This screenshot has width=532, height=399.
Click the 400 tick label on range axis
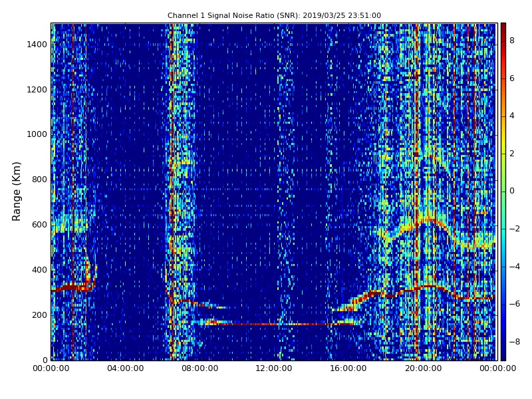point(39,270)
